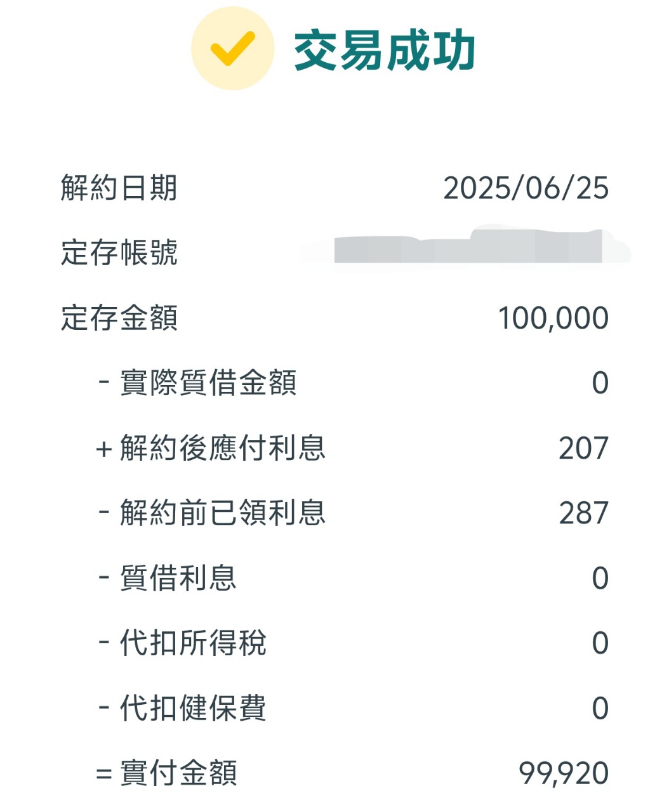Select the final paid amount 99,920
This screenshot has height=812, width=669.
tap(564, 773)
